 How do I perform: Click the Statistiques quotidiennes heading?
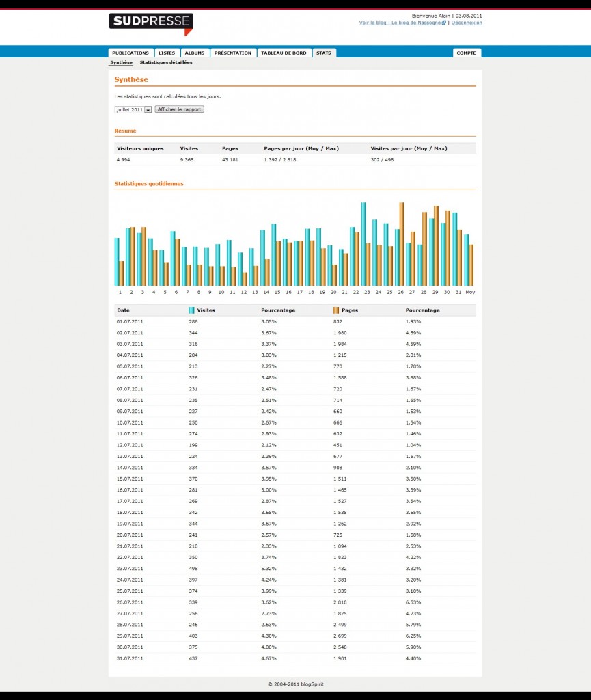[149, 183]
